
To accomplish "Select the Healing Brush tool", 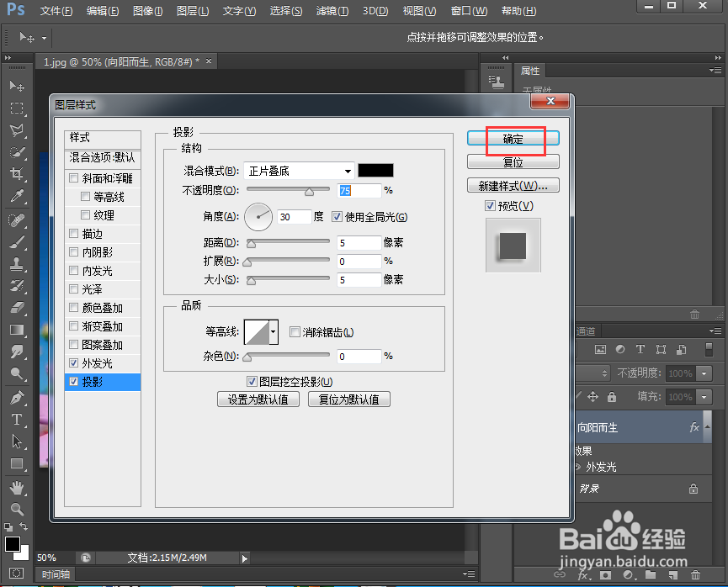I will click(17, 219).
